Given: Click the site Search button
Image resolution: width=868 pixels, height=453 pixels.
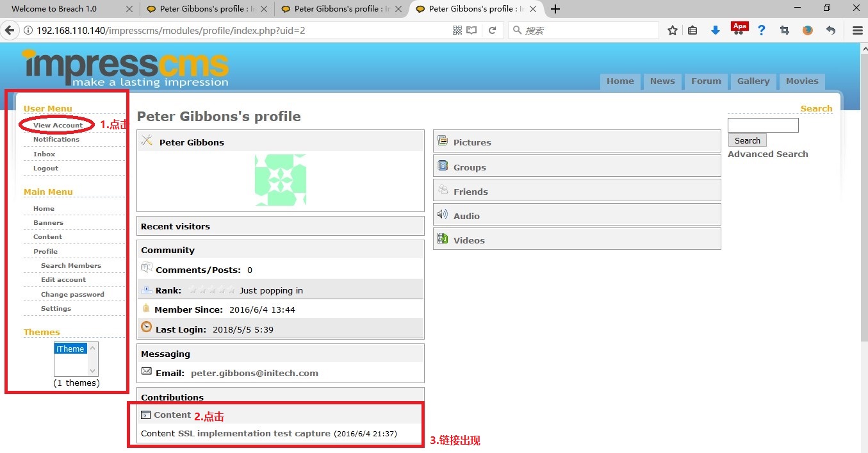Looking at the screenshot, I should [x=748, y=140].
